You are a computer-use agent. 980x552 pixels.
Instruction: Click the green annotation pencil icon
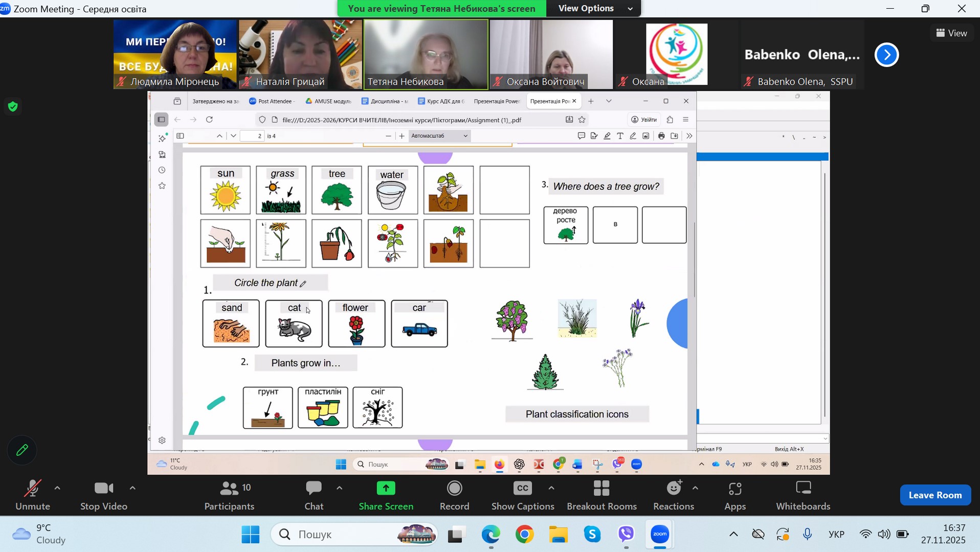coord(22,450)
